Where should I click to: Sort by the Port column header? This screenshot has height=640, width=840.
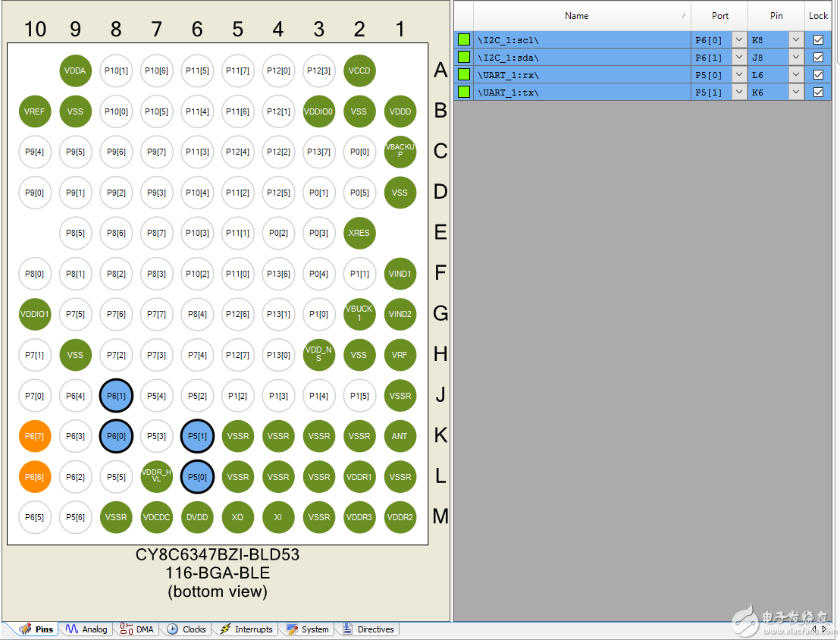click(x=719, y=15)
